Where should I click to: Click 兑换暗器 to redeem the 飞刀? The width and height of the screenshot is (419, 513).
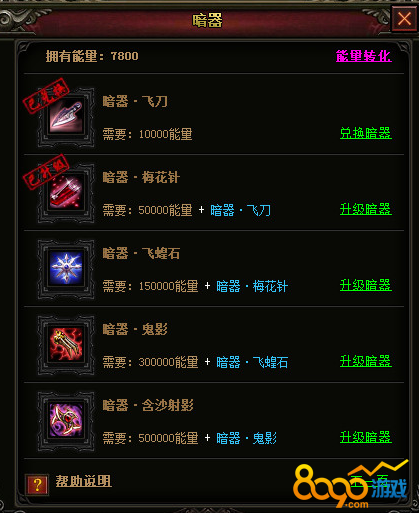click(x=366, y=133)
